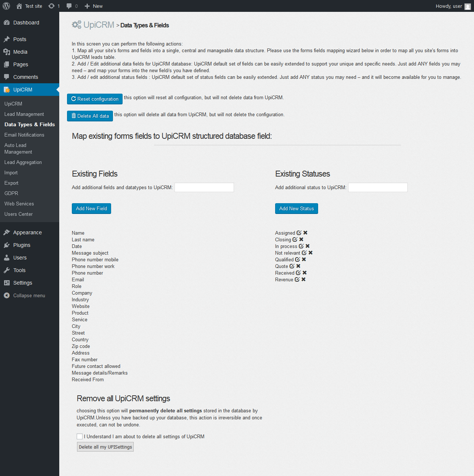
Task: Go to Dashboard in the sidebar
Action: pyautogui.click(x=30, y=23)
